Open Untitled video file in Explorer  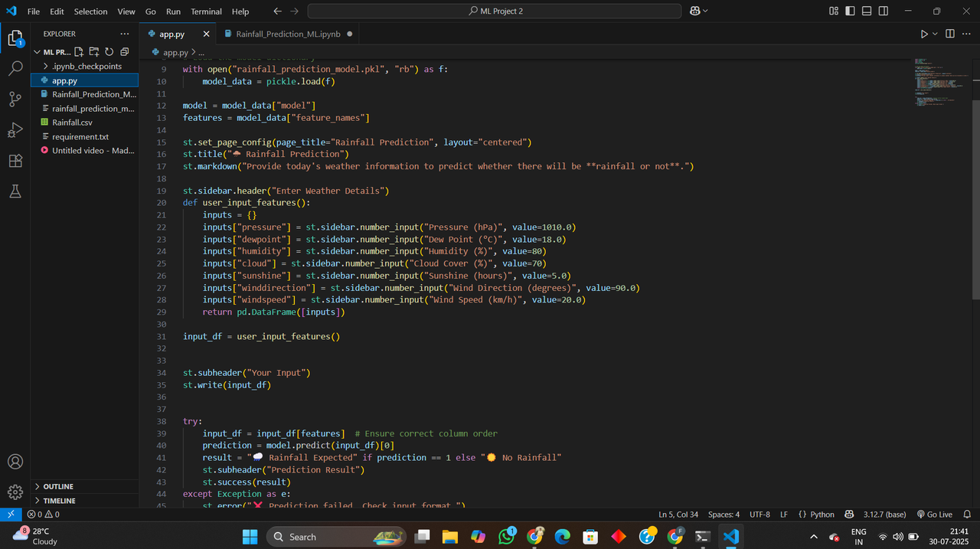coord(84,150)
